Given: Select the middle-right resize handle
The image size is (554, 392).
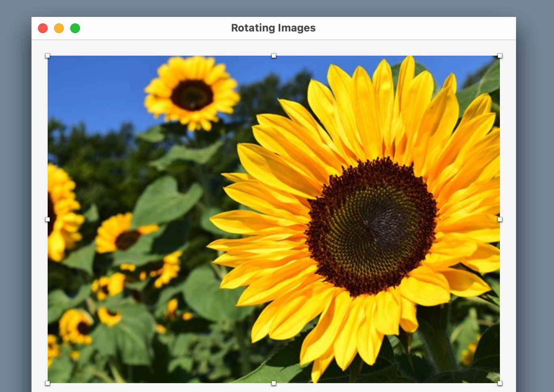Looking at the screenshot, I should tap(500, 219).
